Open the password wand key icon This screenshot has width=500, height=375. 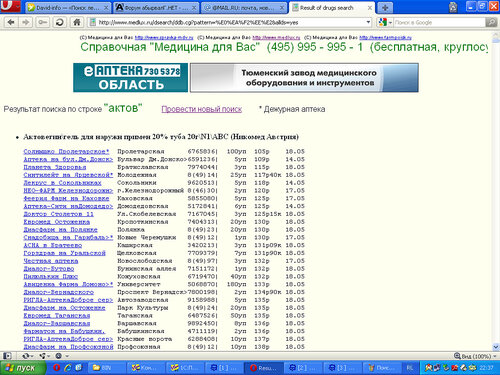tap(42, 22)
